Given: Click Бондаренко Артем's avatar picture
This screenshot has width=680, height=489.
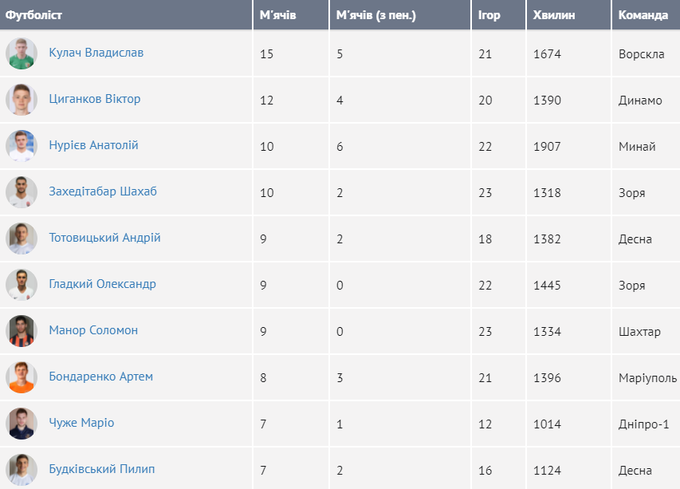Looking at the screenshot, I should click(21, 377).
